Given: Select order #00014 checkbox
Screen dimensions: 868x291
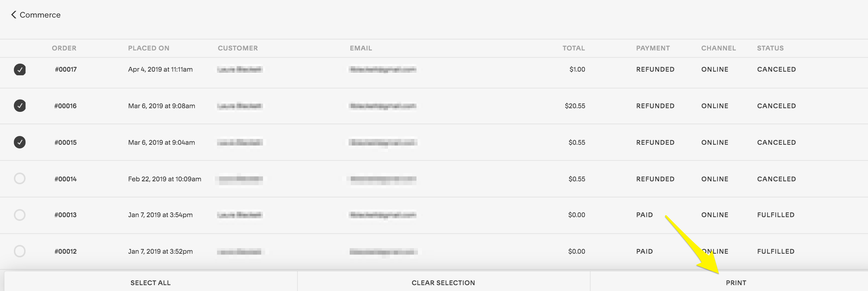Looking at the screenshot, I should pyautogui.click(x=20, y=178).
